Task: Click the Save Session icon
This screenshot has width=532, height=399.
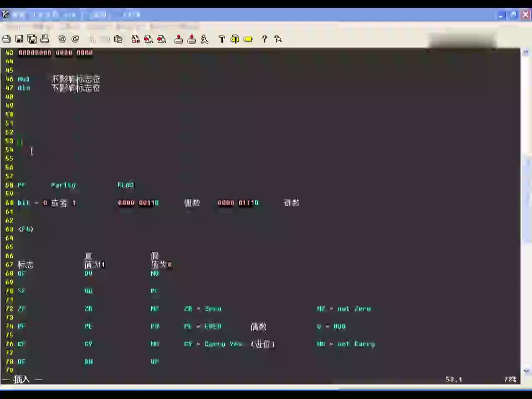Action: (x=192, y=39)
